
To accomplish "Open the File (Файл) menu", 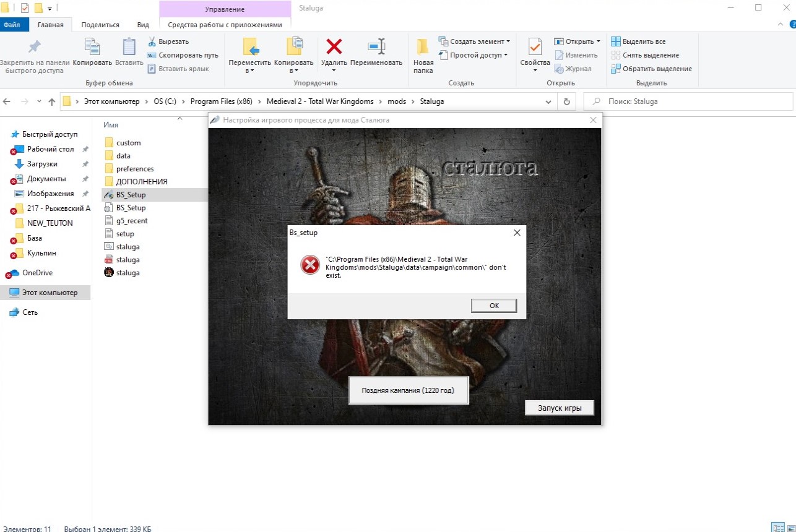I will pos(11,25).
